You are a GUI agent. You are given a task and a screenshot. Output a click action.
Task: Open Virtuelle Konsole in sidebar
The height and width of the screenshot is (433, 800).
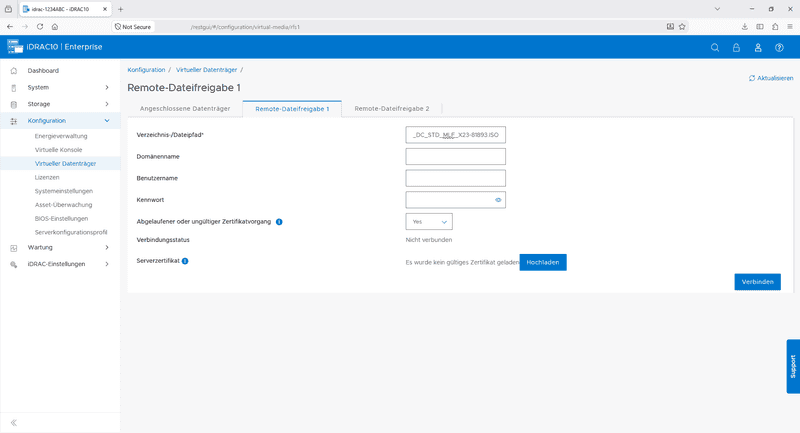coord(58,150)
